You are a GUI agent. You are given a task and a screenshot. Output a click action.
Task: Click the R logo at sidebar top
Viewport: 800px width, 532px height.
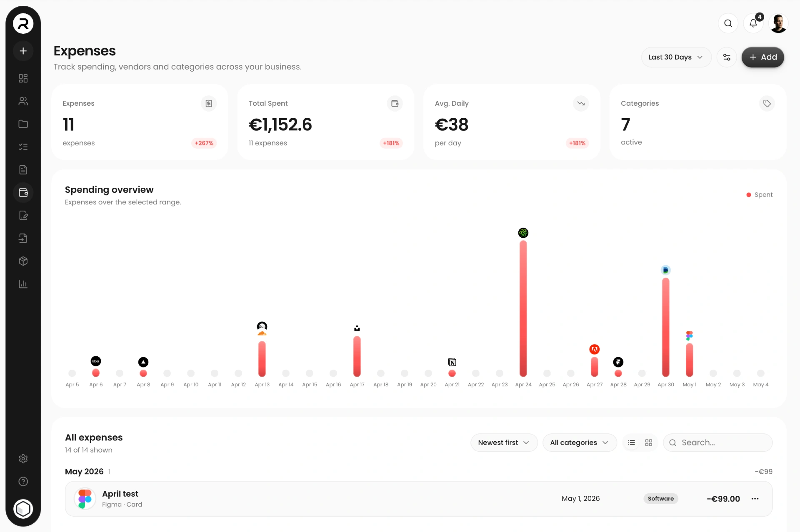[x=23, y=23]
